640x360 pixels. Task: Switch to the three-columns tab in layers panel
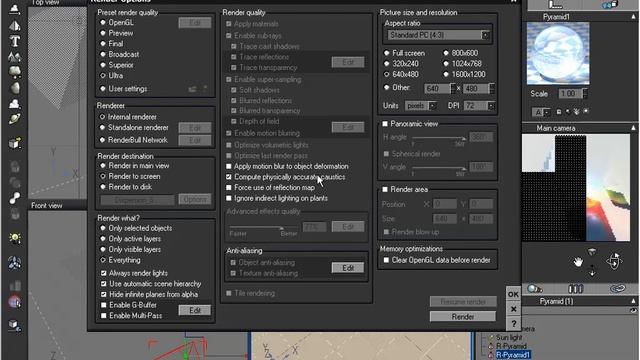pyautogui.click(x=576, y=289)
